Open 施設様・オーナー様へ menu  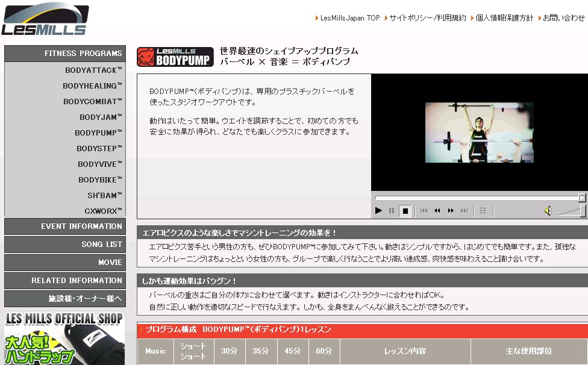pos(65,298)
